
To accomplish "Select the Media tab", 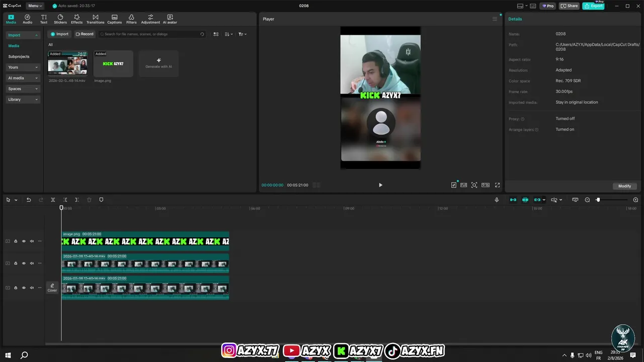I will tap(11, 19).
